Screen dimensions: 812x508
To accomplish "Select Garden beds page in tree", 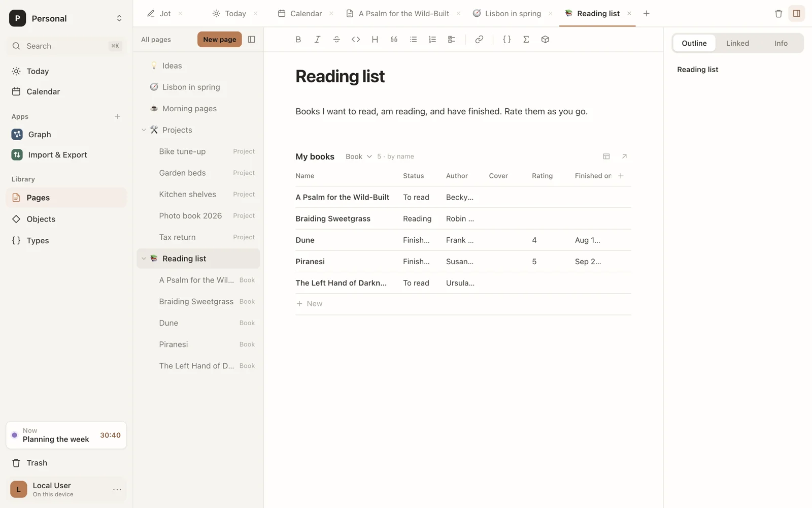I will click(198, 173).
